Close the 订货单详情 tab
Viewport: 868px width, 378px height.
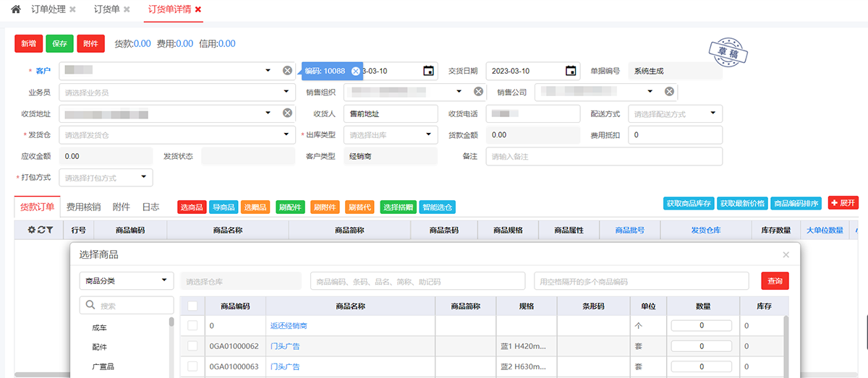(198, 9)
